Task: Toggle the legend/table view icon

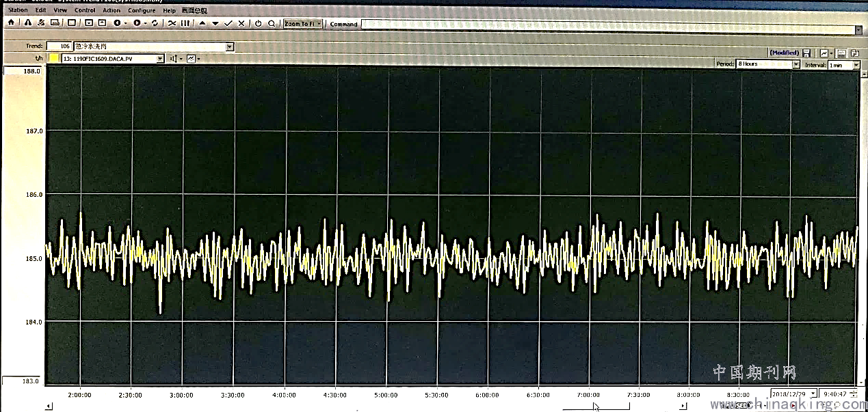Action: point(841,53)
